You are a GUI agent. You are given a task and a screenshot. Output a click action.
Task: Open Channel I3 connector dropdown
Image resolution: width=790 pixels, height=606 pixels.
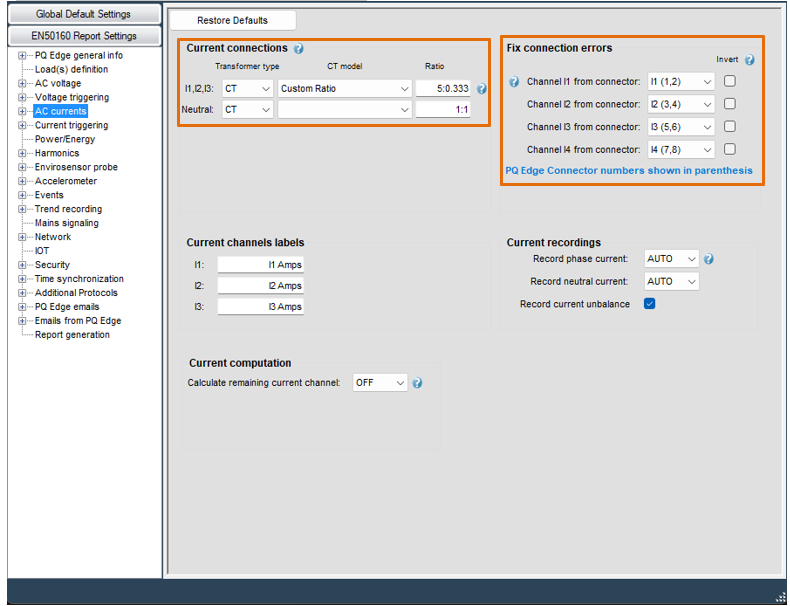point(681,127)
